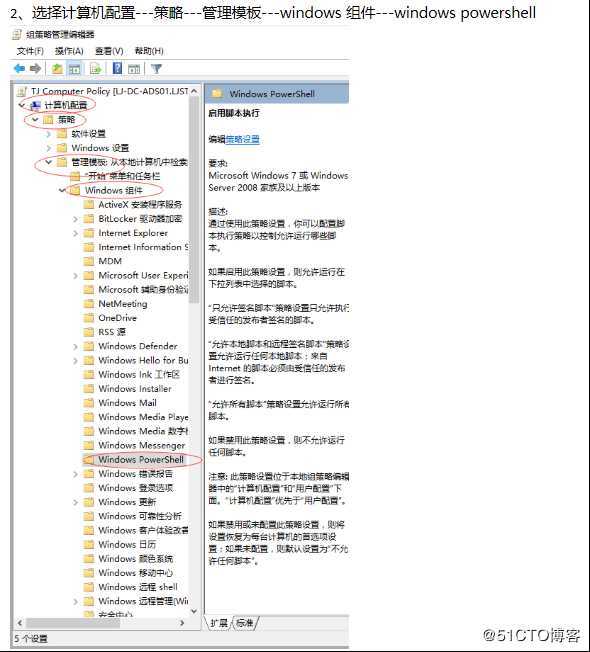
Task: Click the TJ Computer Policy root icon
Action: click(22, 91)
